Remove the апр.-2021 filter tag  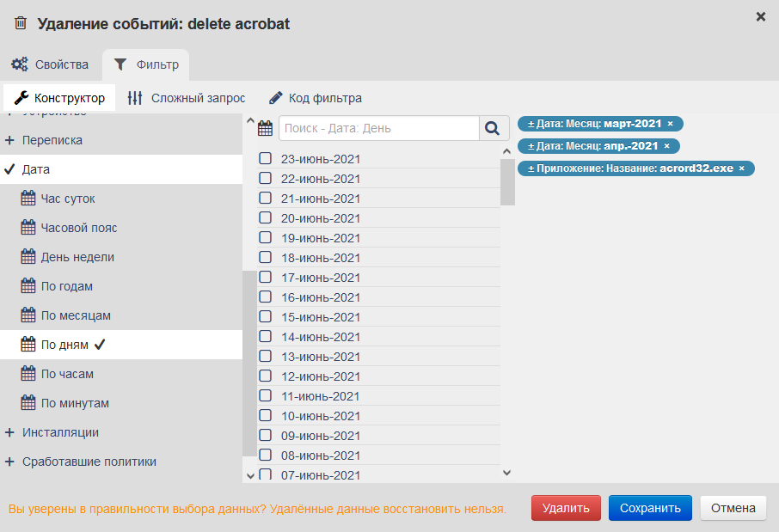666,146
